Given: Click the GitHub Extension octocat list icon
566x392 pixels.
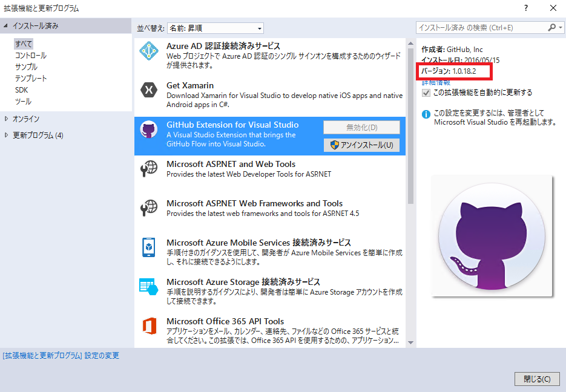Looking at the screenshot, I should [149, 129].
